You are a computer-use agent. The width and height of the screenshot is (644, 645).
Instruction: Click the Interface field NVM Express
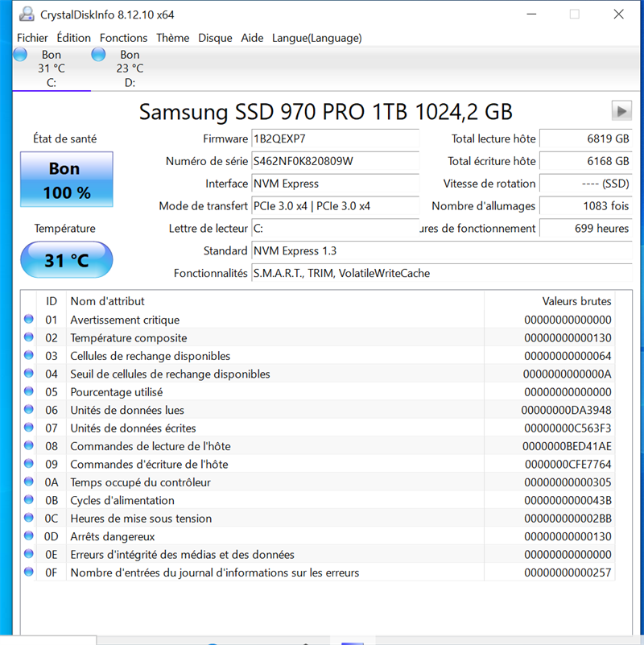click(335, 184)
